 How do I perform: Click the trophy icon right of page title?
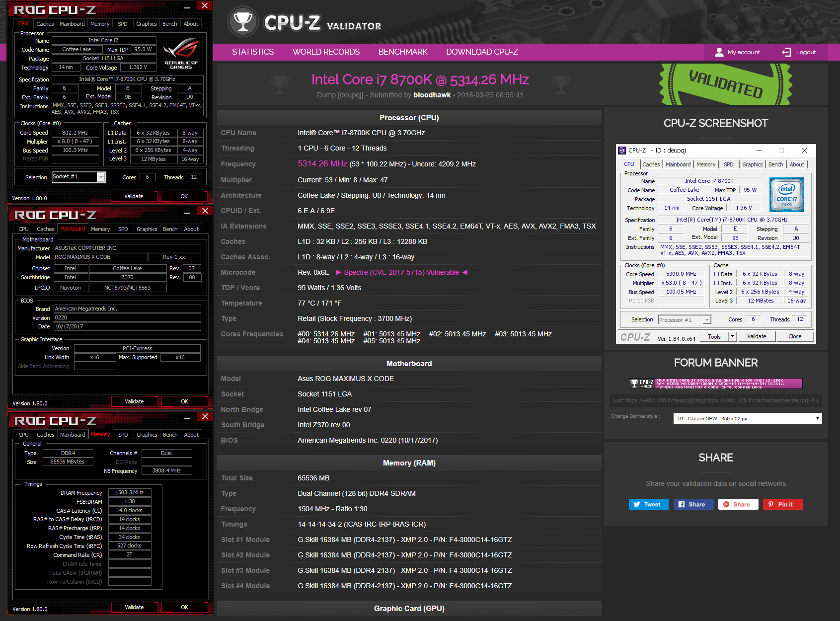point(560,84)
